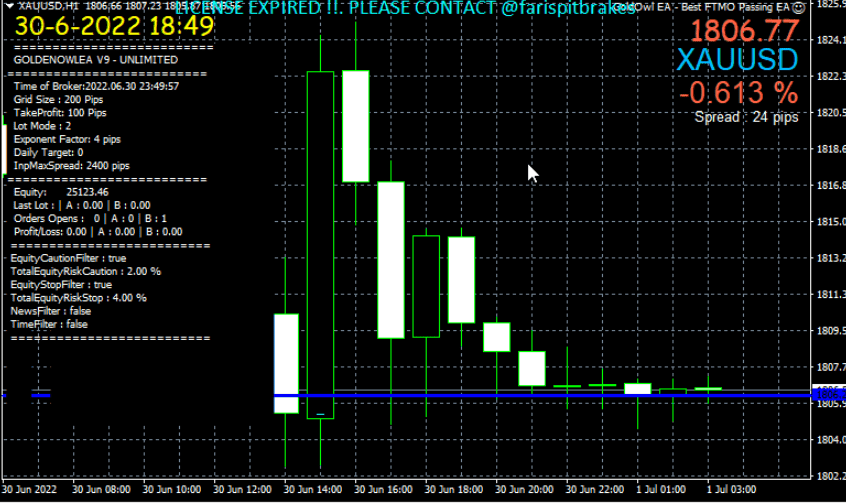
Task: Click the 1 Jul 01:00 time axis label
Action: click(661, 490)
